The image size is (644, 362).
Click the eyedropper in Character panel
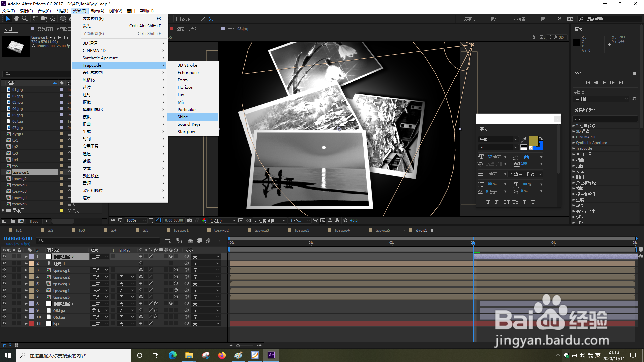[x=523, y=140]
